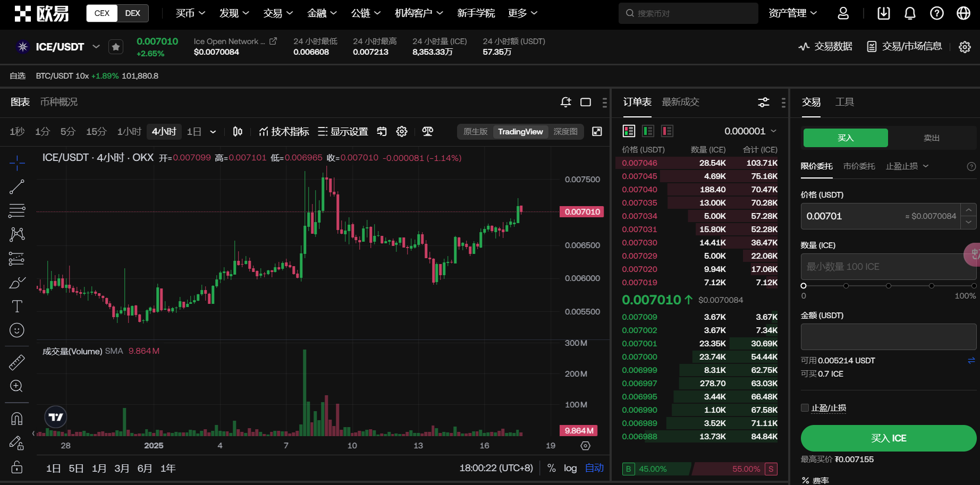Screen dimensions: 980x485
Task: Switch to the 最新成交 tab
Action: point(680,102)
